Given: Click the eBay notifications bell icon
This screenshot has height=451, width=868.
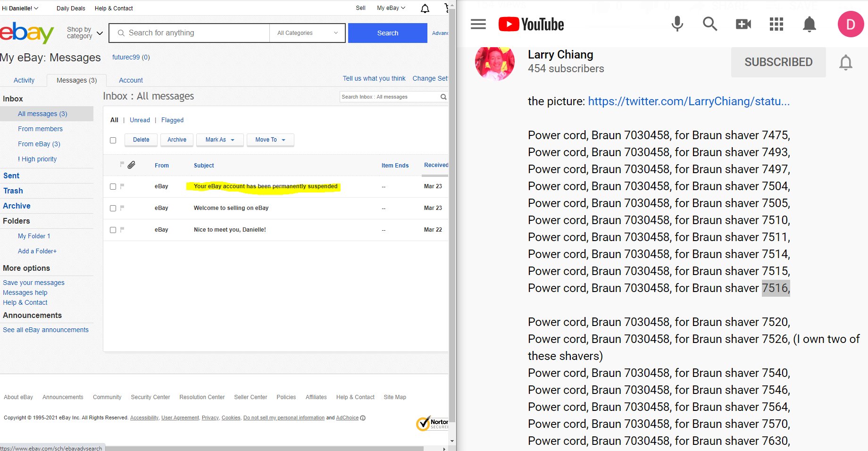Looking at the screenshot, I should (x=425, y=8).
